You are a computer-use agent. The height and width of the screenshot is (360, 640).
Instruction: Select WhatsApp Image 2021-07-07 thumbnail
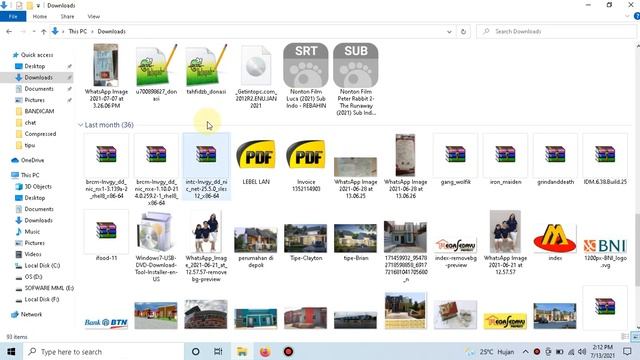tap(106, 65)
